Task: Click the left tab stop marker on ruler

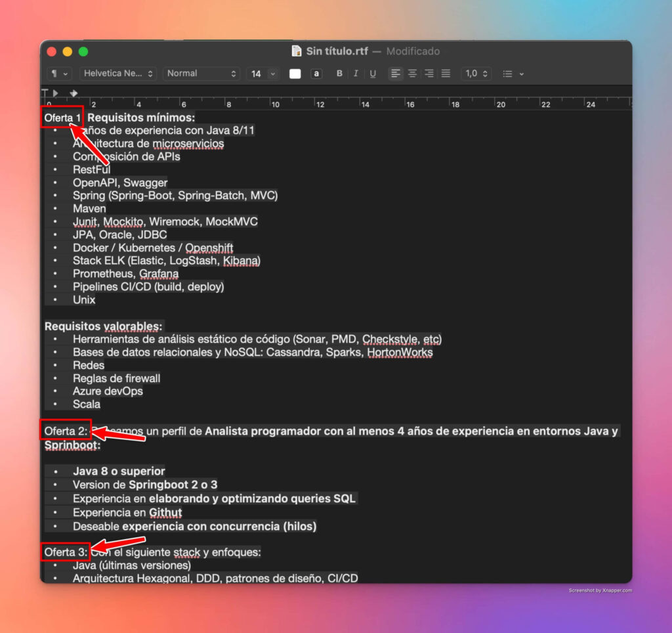Action: point(45,93)
